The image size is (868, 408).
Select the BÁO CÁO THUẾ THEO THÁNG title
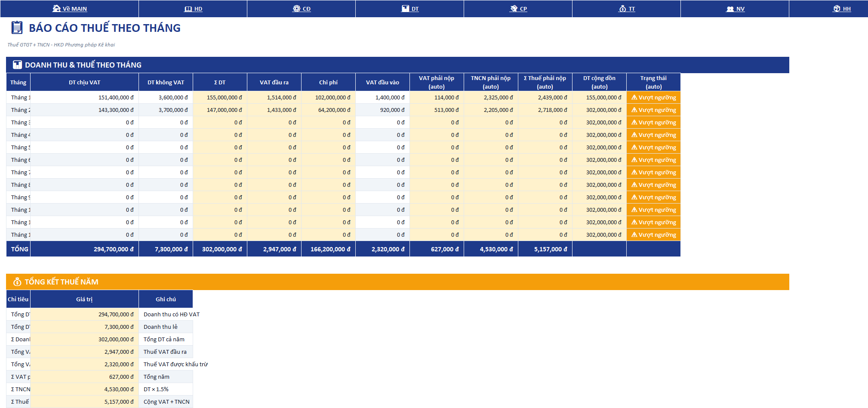pos(105,28)
